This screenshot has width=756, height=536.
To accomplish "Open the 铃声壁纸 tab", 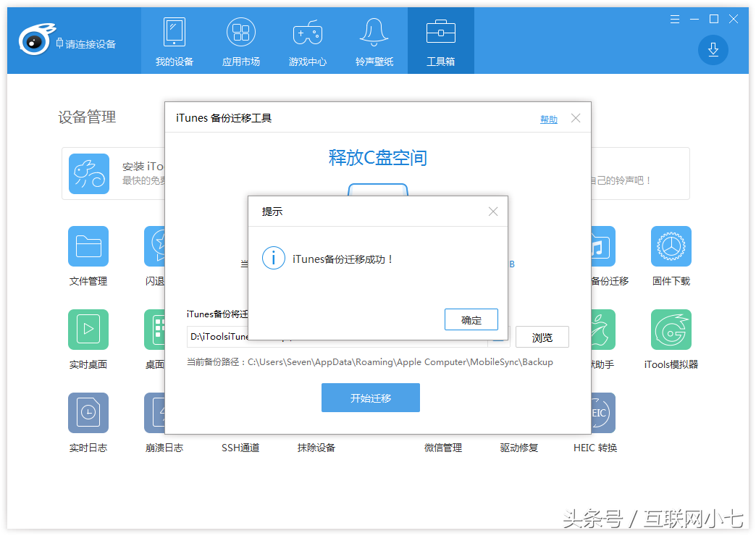I will coord(374,41).
